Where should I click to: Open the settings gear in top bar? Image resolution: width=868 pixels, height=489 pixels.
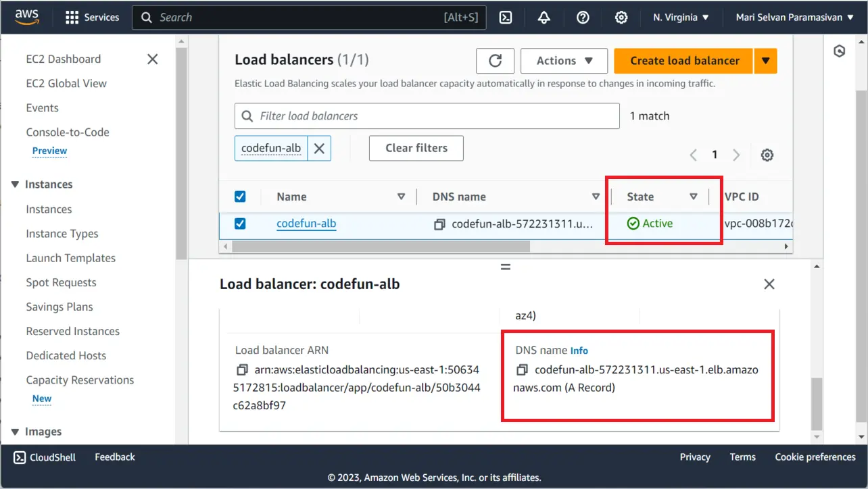[x=621, y=18]
